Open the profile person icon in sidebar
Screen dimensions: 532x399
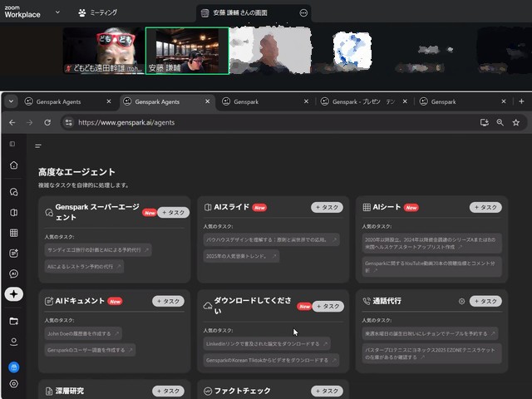(13, 342)
